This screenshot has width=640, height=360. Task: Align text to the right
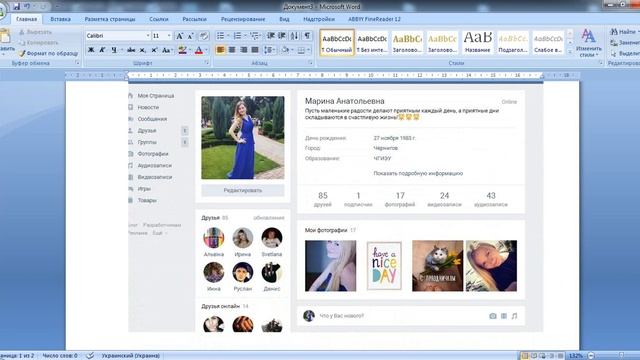244,50
